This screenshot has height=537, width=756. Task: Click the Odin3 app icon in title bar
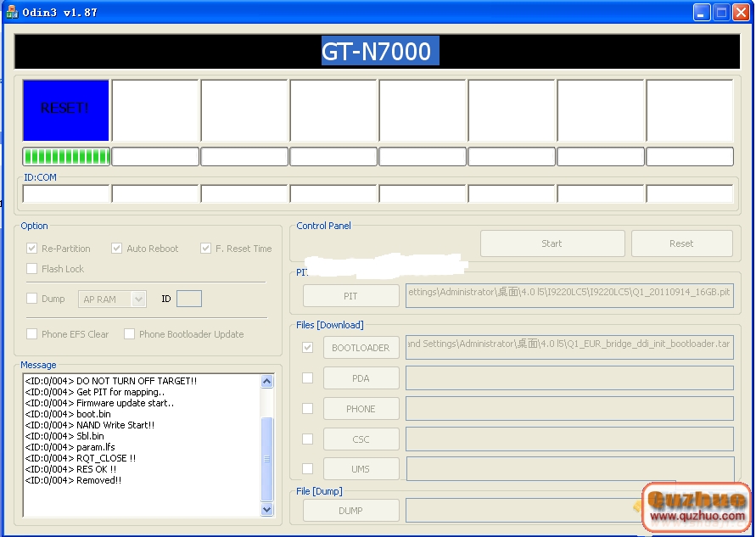pos(12,12)
